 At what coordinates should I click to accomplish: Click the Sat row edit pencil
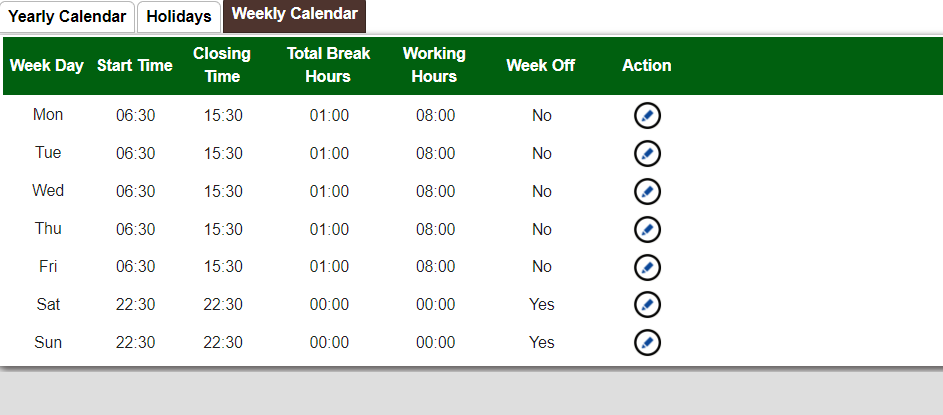647,305
